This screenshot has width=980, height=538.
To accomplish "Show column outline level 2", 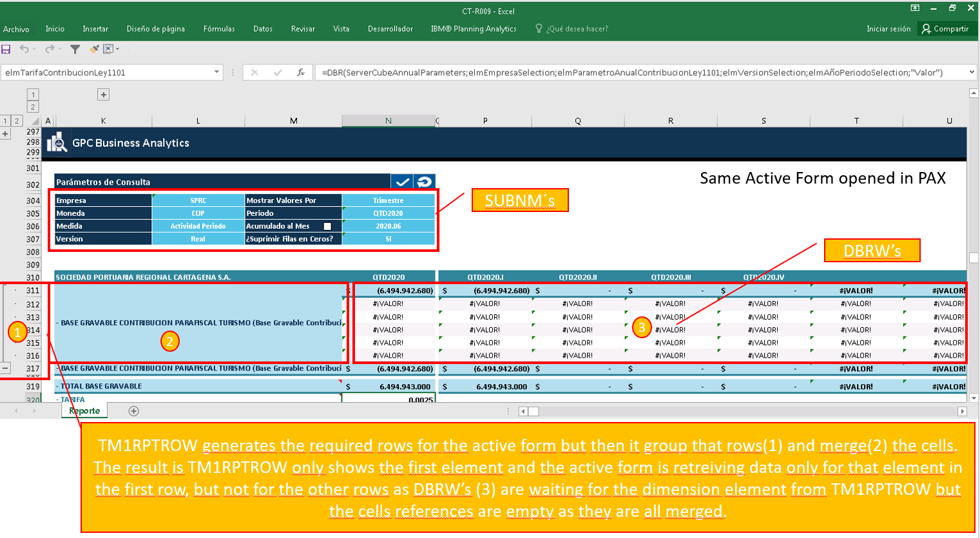I will pos(33,107).
